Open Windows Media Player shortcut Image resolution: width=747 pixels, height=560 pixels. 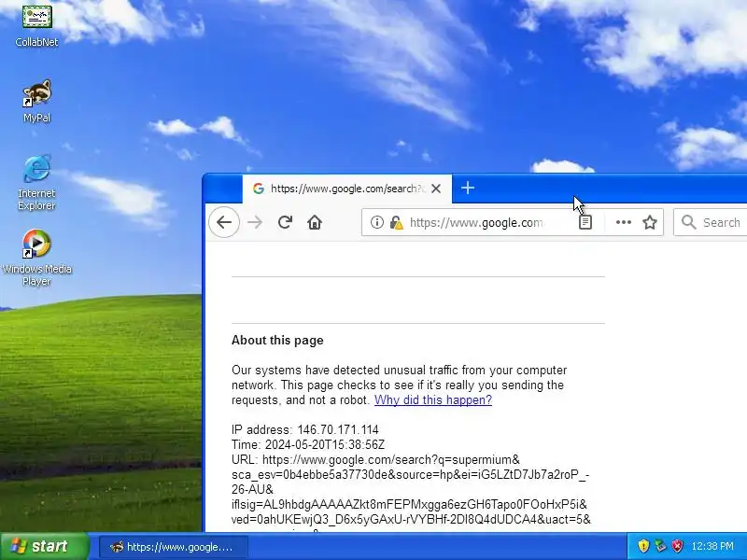[x=36, y=258]
